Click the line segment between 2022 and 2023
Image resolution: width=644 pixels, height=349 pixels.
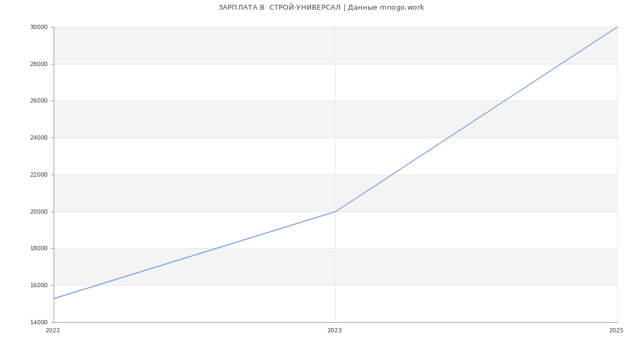[x=195, y=255]
